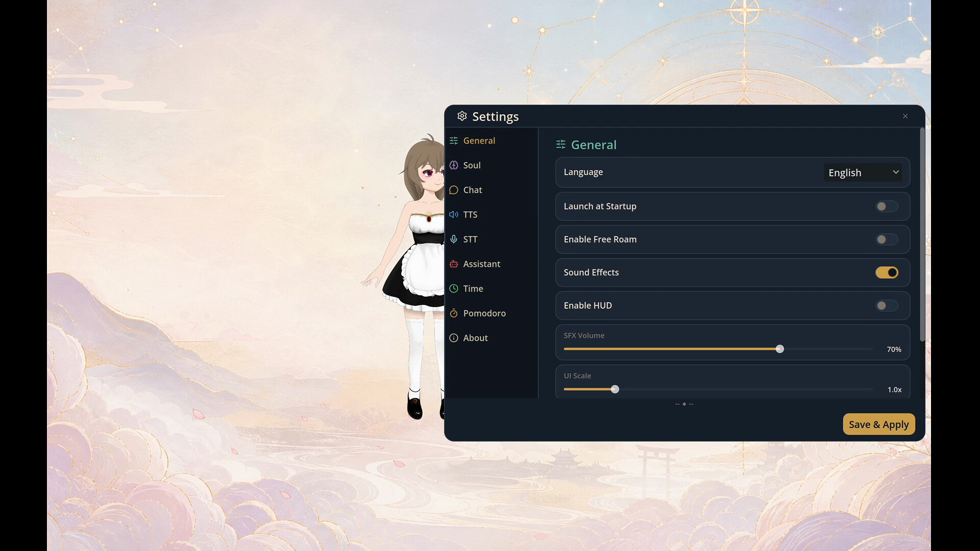Click the Enable HUD label

(587, 306)
